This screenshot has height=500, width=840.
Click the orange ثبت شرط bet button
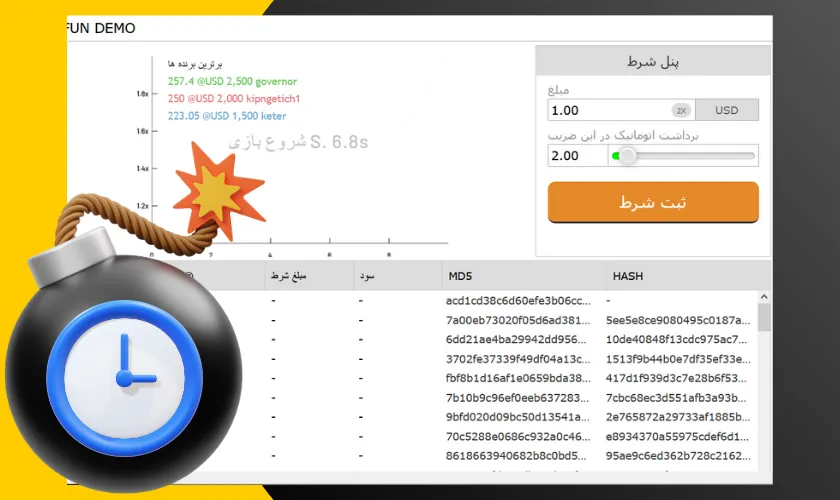pyautogui.click(x=653, y=202)
